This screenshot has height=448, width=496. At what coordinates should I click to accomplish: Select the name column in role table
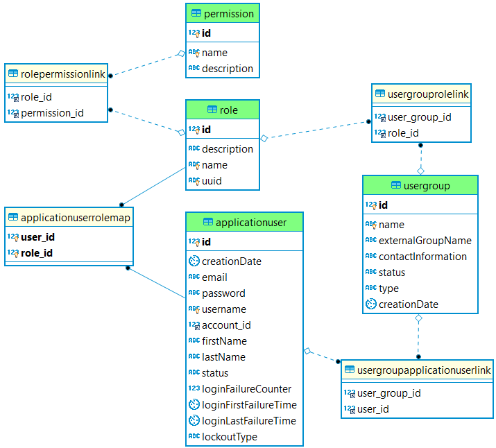[223, 165]
